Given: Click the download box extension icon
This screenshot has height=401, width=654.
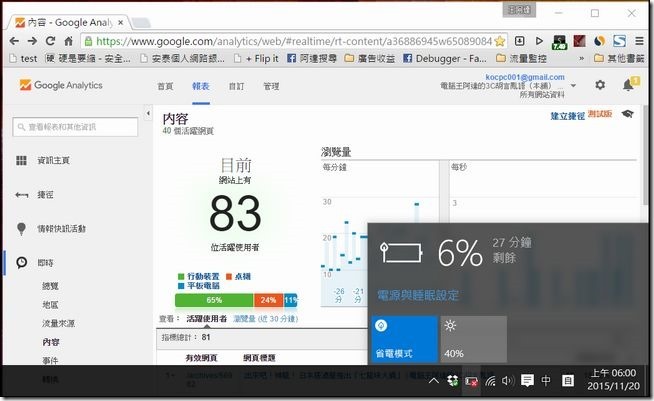Looking at the screenshot, I should tap(519, 41).
